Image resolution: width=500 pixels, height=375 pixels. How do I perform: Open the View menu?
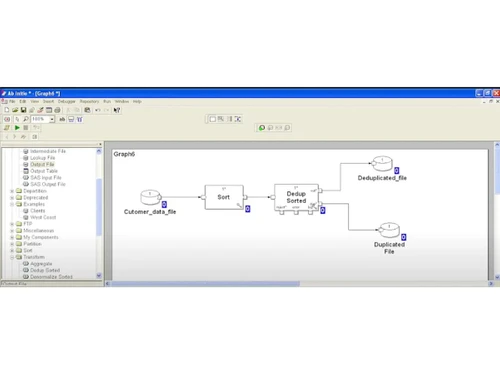pos(35,101)
